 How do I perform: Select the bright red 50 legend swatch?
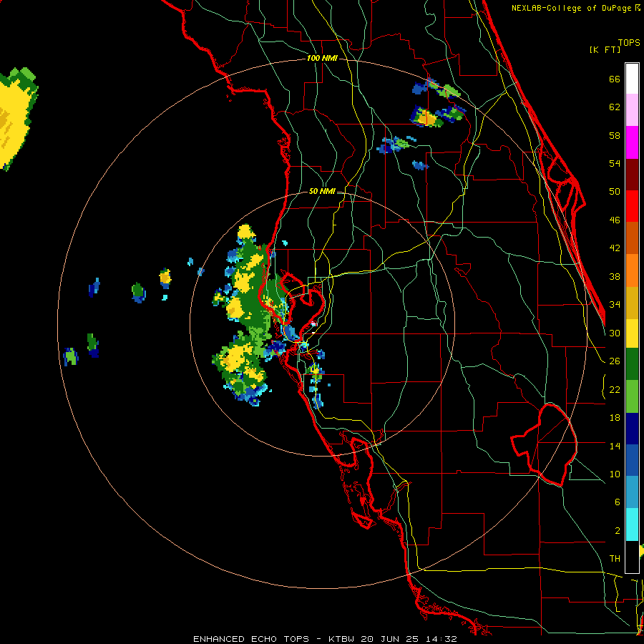pyautogui.click(x=632, y=206)
